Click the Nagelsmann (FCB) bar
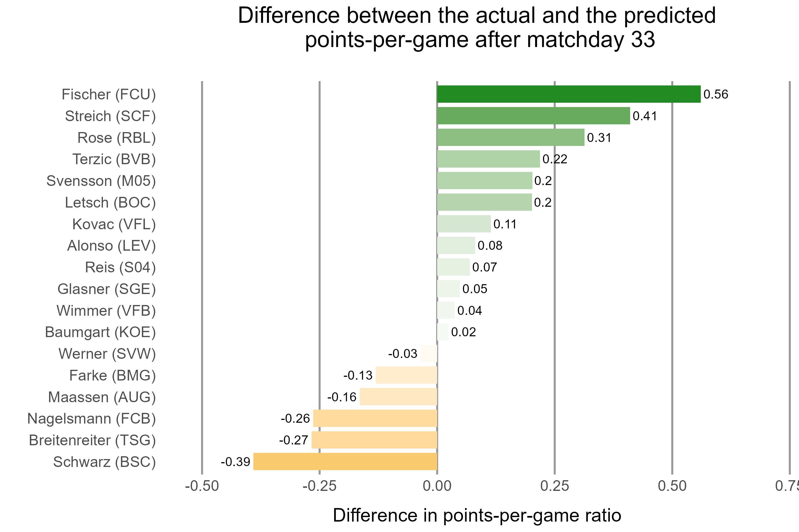This screenshot has width=799, height=532. [x=375, y=418]
